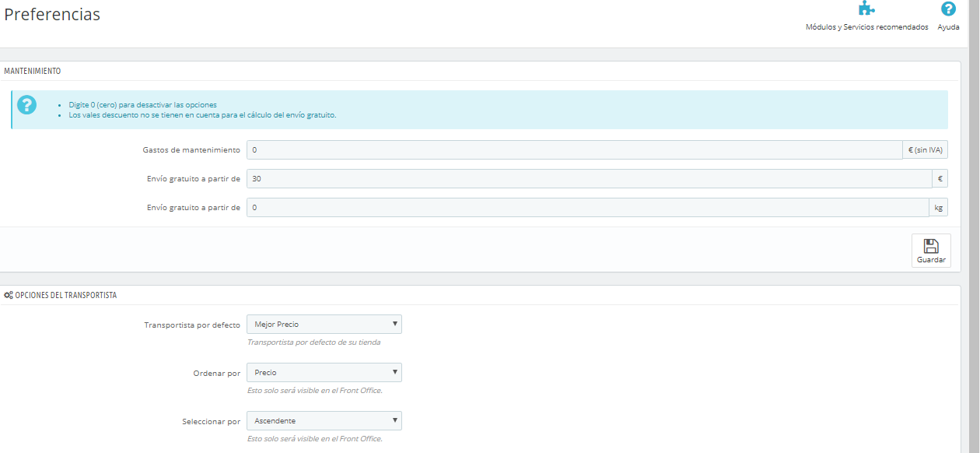
Task: Click the Gastos de mantenimiento input field
Action: pyautogui.click(x=575, y=149)
